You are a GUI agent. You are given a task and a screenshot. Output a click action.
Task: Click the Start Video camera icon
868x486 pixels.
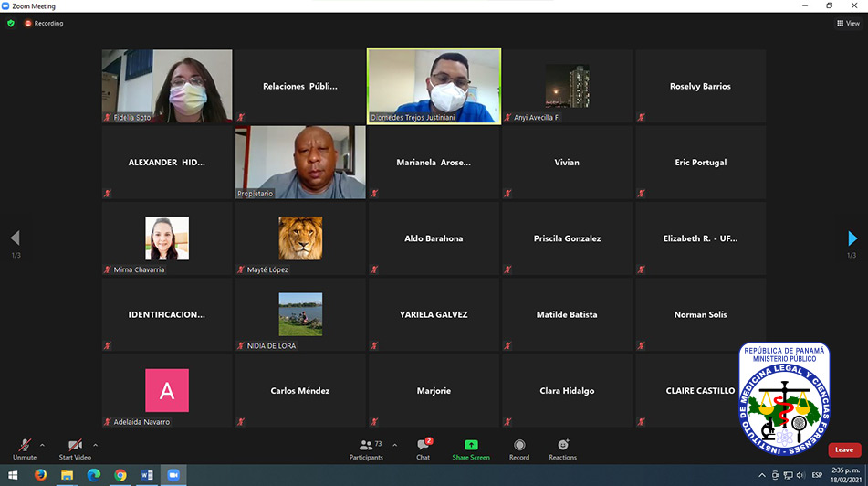pyautogui.click(x=75, y=445)
